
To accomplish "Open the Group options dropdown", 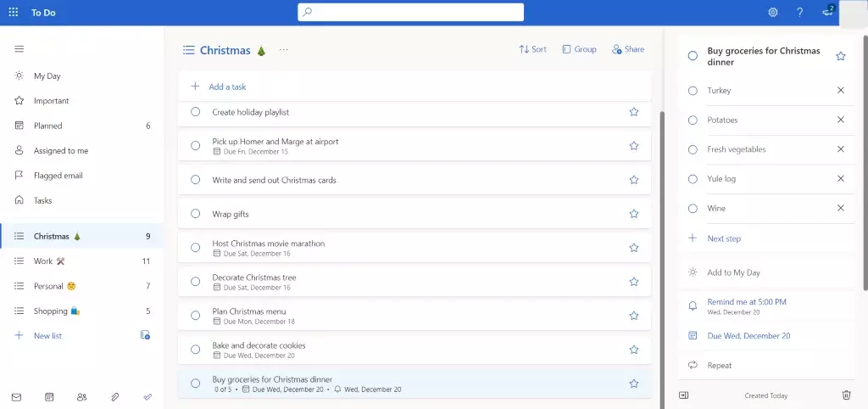I will pos(579,49).
